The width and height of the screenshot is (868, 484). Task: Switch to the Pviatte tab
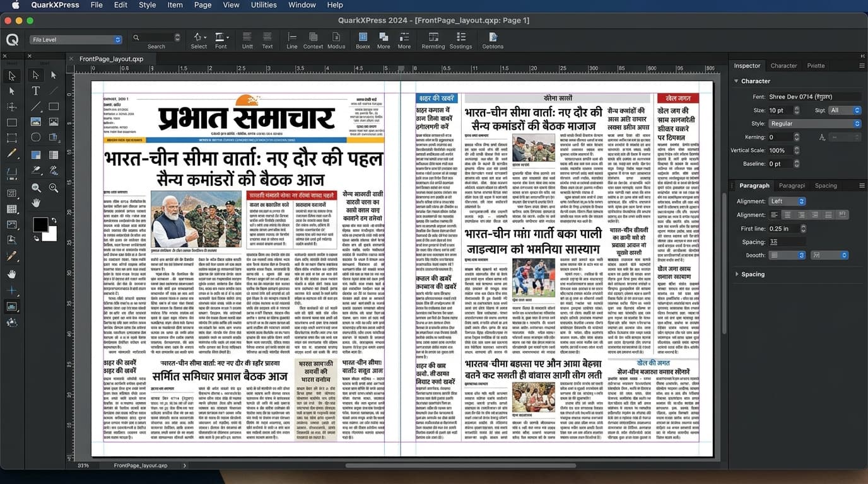click(816, 66)
